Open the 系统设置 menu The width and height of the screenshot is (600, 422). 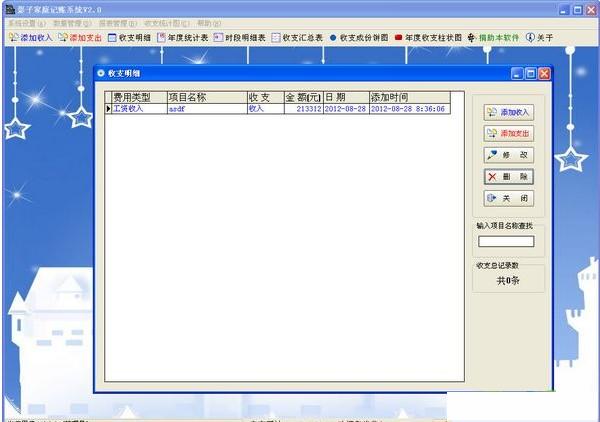(27, 23)
